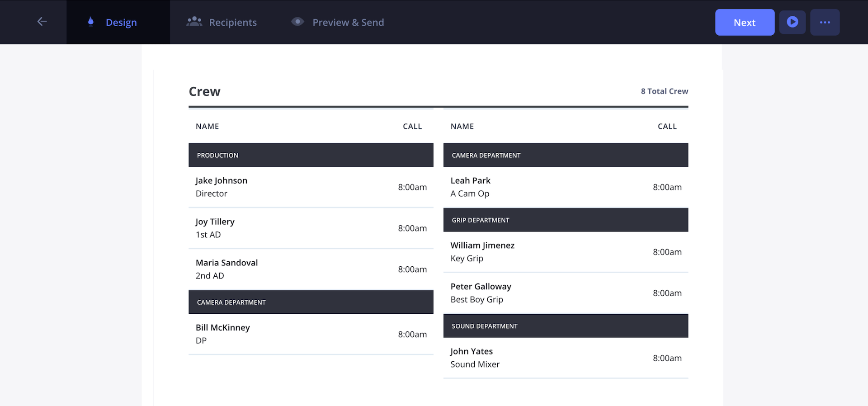This screenshot has width=868, height=406.
Task: Click Bill McKinney DP row
Action: pos(311,334)
